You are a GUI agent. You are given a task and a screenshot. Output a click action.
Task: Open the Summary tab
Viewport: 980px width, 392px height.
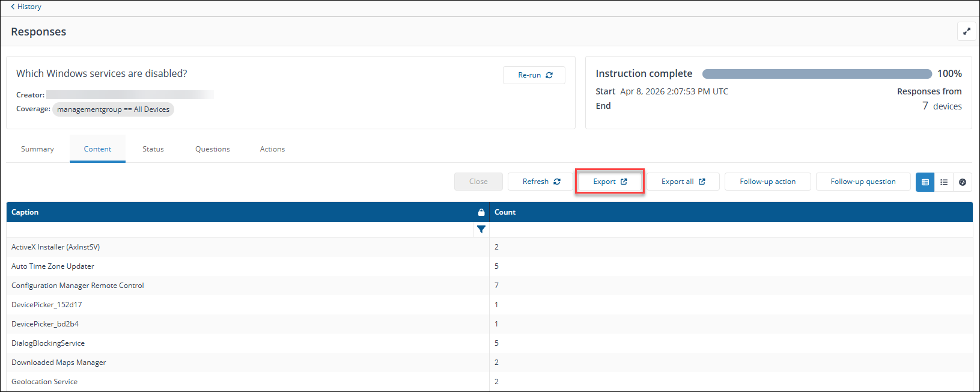(37, 149)
